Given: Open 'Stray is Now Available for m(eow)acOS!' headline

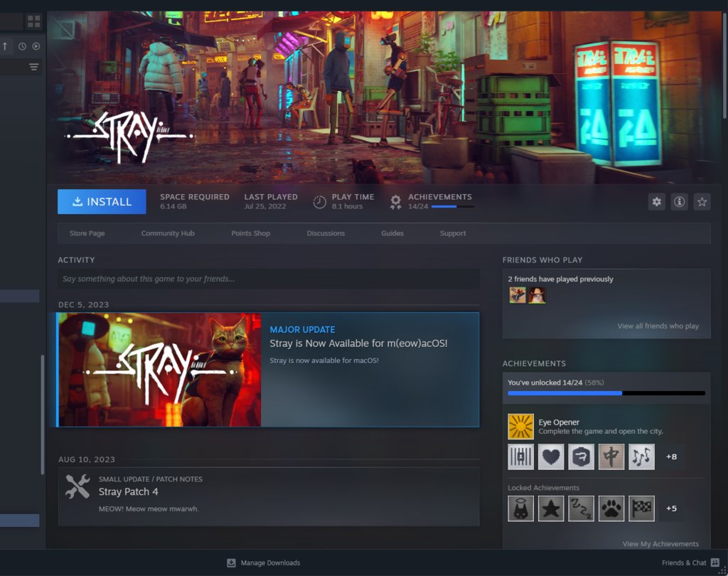Looking at the screenshot, I should pos(358,343).
